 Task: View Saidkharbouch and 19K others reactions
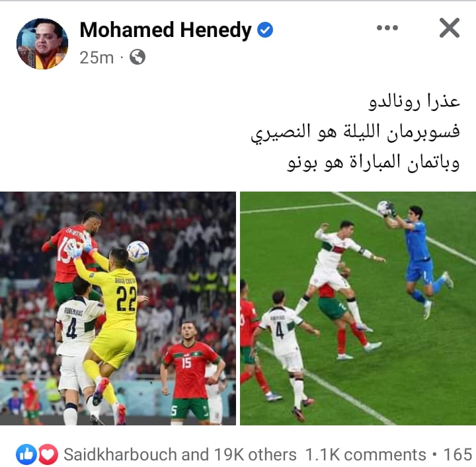[180, 454]
